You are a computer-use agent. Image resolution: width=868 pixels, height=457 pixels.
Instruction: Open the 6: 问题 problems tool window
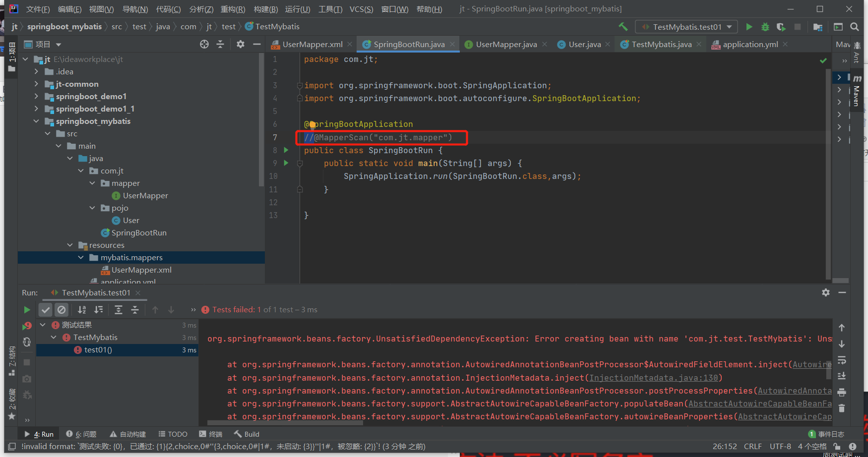82,434
